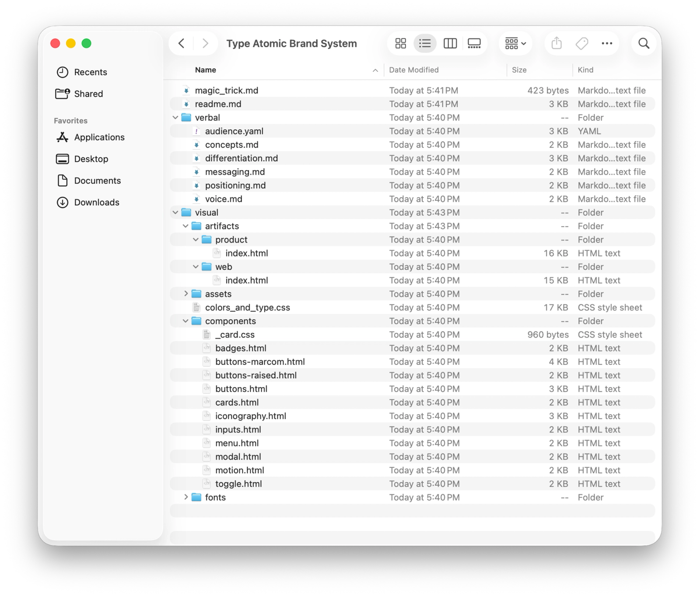The width and height of the screenshot is (700, 596).
Task: Select motion.html file name
Action: click(240, 470)
